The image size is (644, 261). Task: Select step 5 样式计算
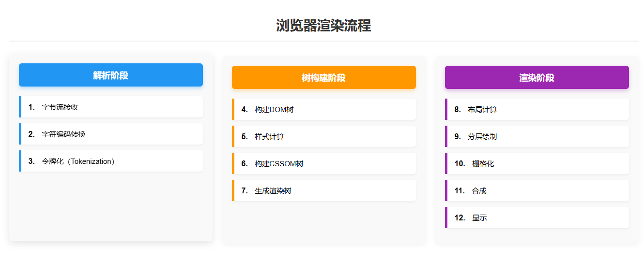[324, 136]
